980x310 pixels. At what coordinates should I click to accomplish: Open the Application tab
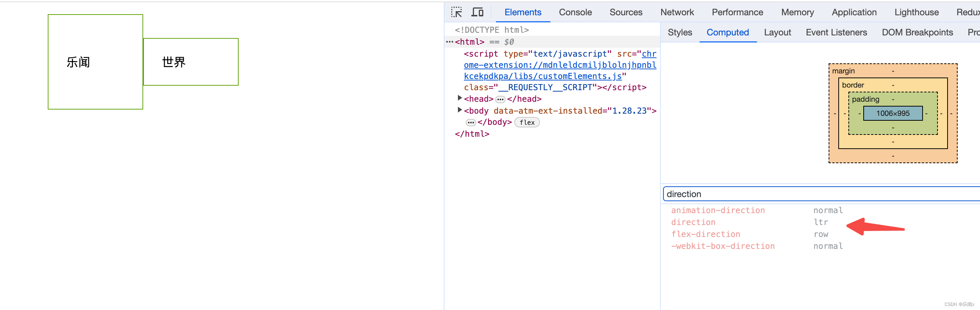pos(854,12)
